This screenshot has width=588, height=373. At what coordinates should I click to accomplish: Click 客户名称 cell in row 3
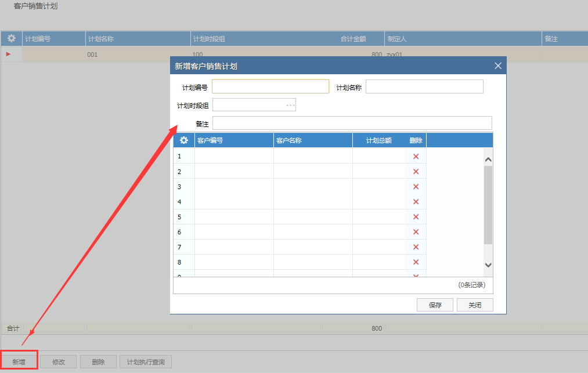click(x=313, y=187)
